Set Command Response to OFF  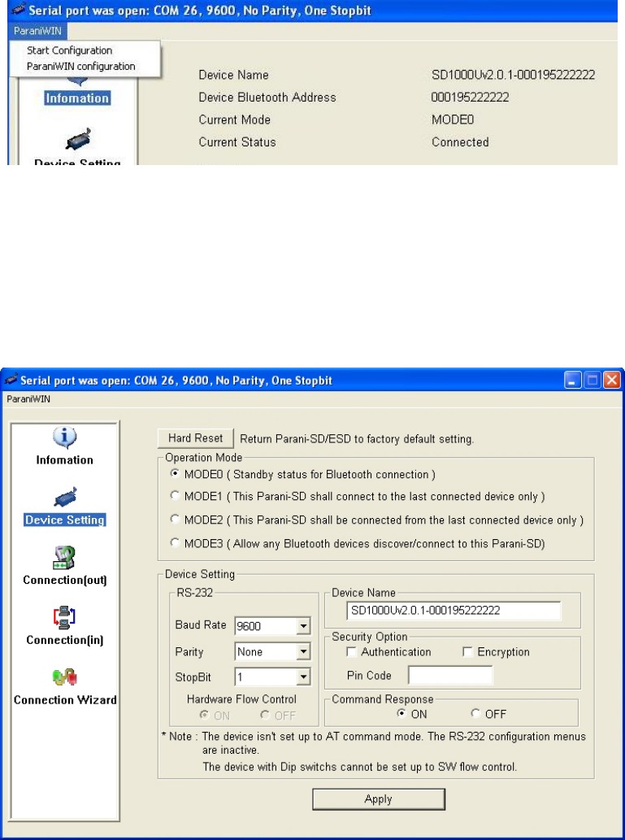click(x=475, y=713)
